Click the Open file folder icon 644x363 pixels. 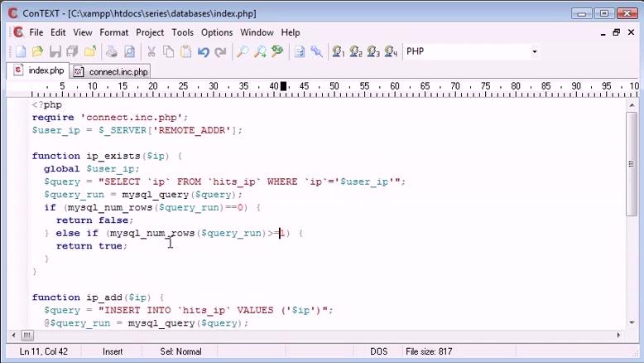point(38,52)
